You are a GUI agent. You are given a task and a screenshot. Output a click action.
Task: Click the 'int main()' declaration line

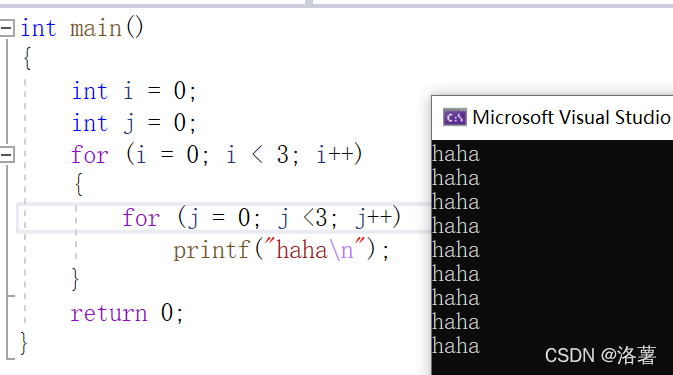(82, 29)
